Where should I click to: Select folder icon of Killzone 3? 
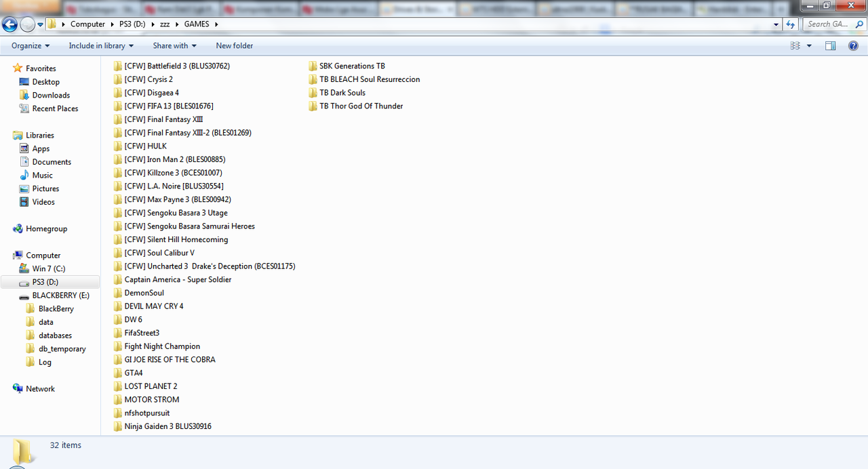point(118,173)
